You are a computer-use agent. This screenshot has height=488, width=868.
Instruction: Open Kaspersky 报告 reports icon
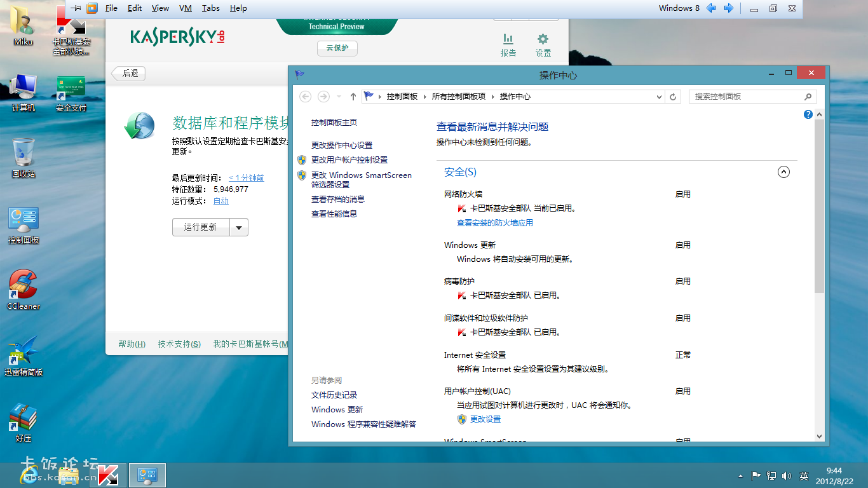click(x=508, y=44)
